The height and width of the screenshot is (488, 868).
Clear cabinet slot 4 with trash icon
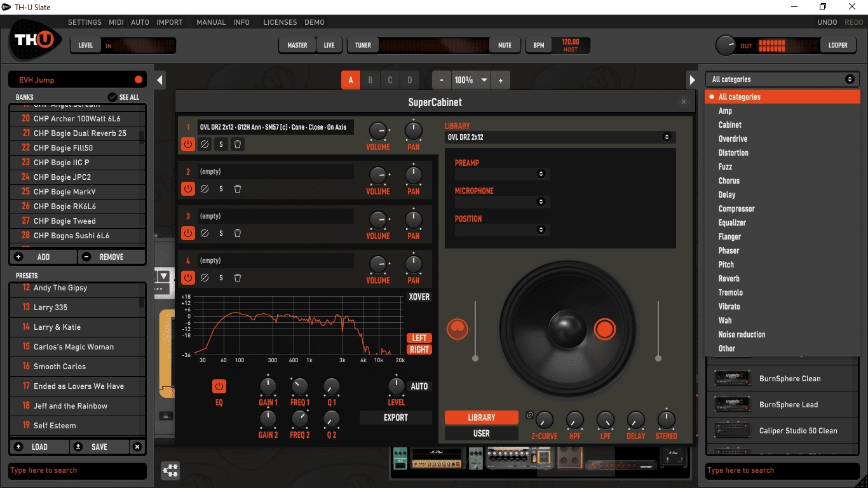pyautogui.click(x=238, y=278)
